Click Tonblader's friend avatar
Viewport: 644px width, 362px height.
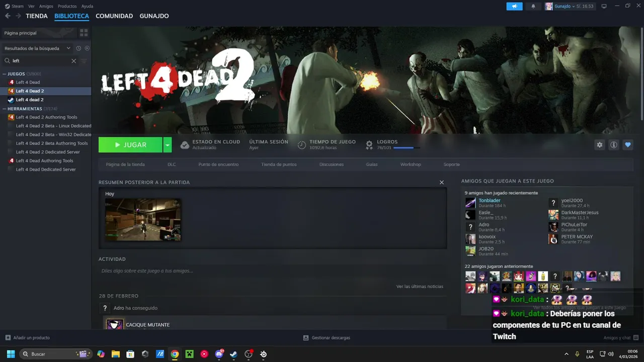point(470,203)
